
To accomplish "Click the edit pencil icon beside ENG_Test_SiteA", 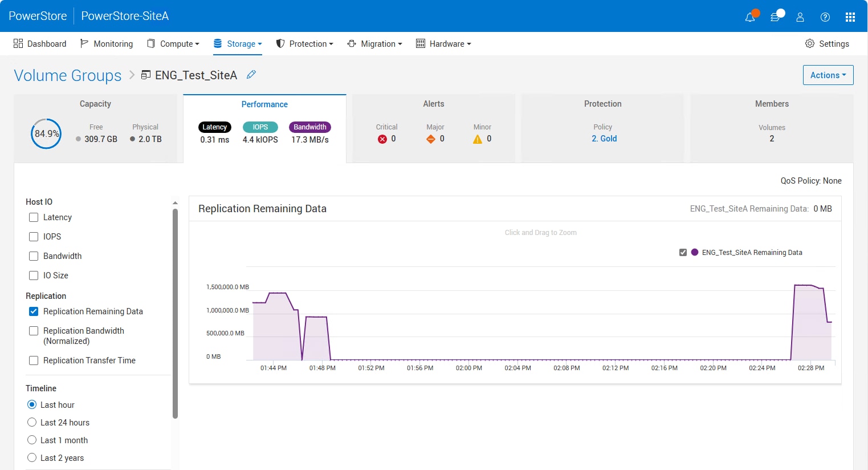I will [251, 75].
